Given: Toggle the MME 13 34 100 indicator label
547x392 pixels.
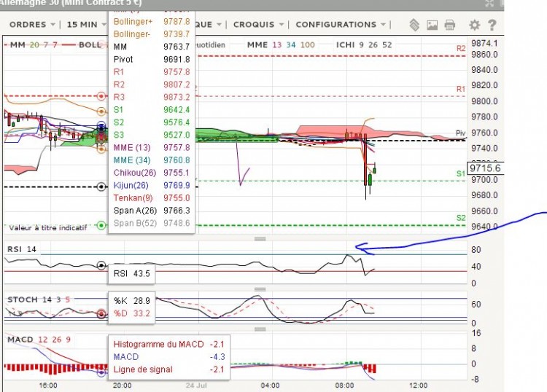Looking at the screenshot, I should [281, 45].
